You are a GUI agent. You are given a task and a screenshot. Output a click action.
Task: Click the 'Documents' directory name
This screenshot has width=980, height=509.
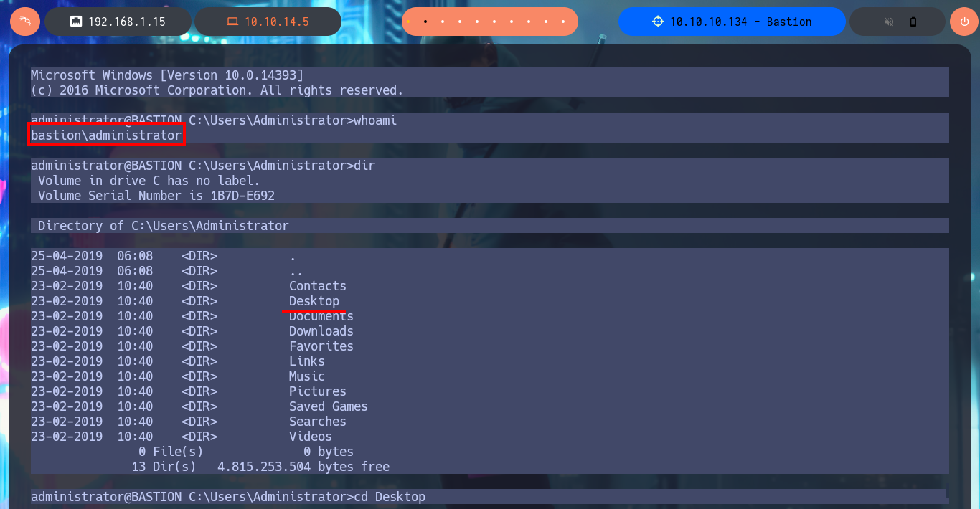[x=321, y=316]
